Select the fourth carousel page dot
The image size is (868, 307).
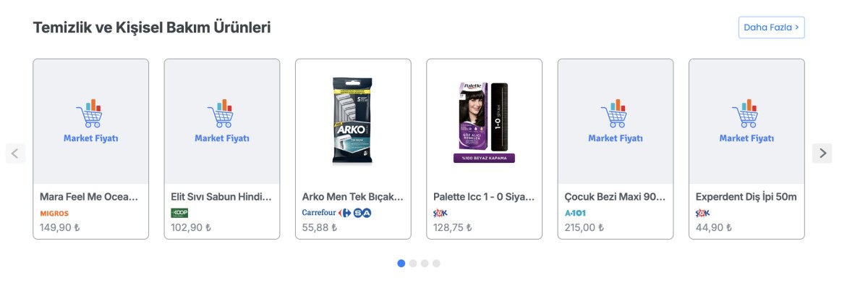coord(436,264)
